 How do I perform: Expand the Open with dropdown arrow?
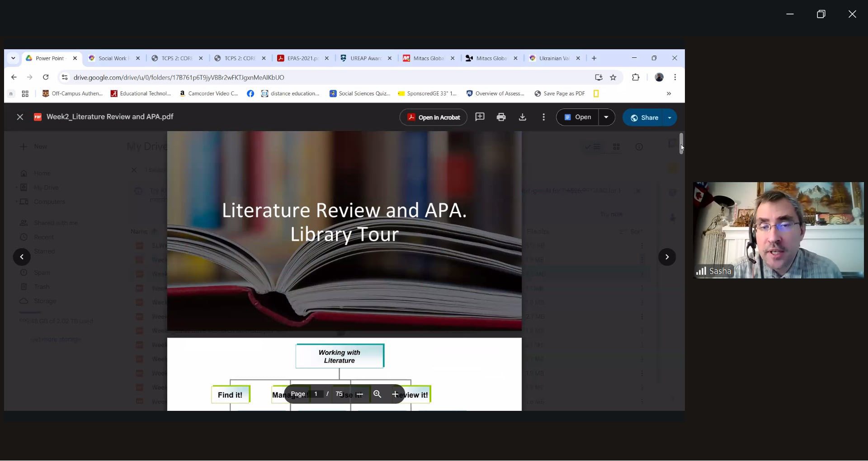(606, 118)
